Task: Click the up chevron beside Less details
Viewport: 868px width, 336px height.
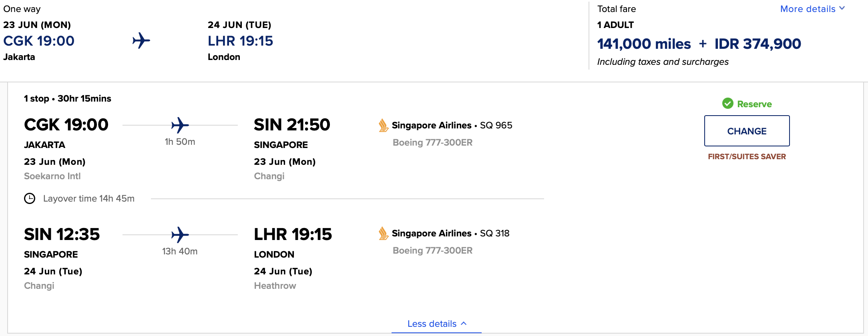Action: pos(464,323)
